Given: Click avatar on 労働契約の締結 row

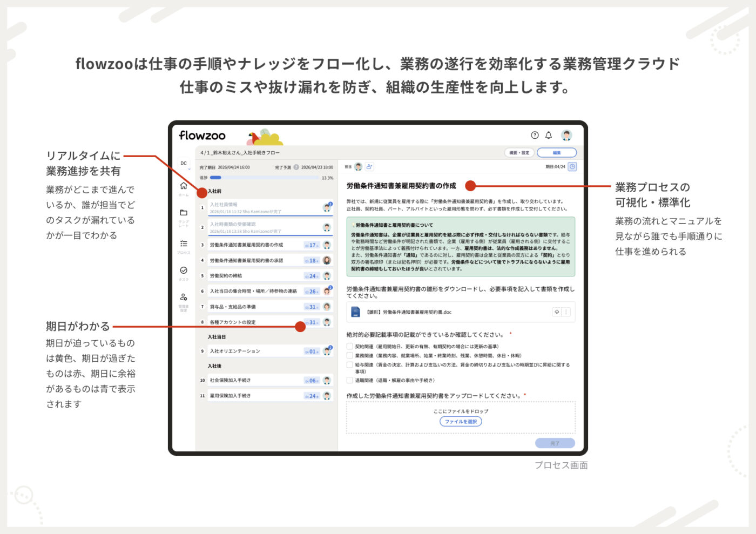Looking at the screenshot, I should pyautogui.click(x=327, y=276).
